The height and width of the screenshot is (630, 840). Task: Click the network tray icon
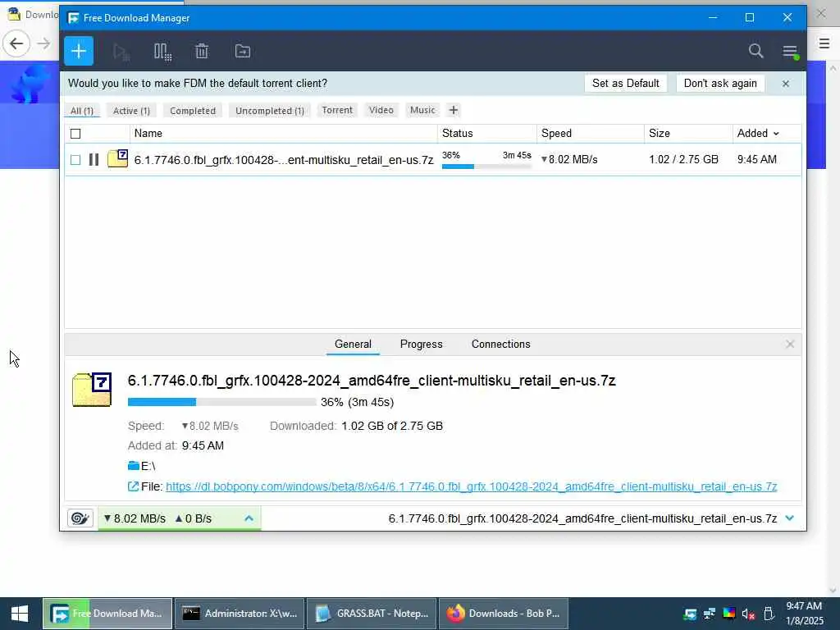710,614
